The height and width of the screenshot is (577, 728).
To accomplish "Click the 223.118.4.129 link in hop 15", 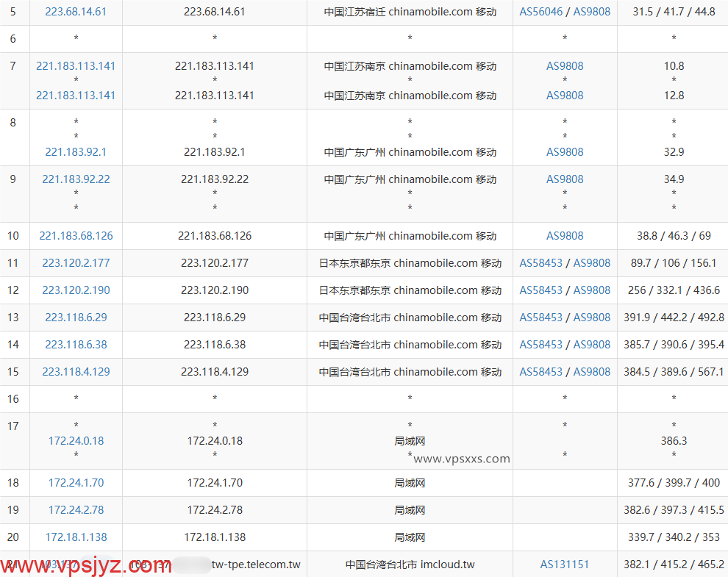I will coord(76,371).
